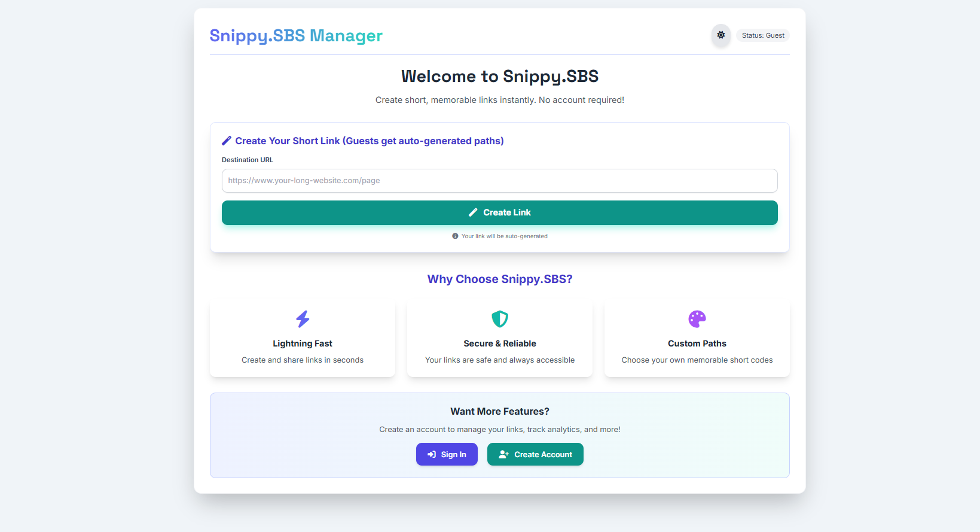The image size is (980, 532).
Task: Select the Lightning Fast feature card heading
Action: pos(303,343)
